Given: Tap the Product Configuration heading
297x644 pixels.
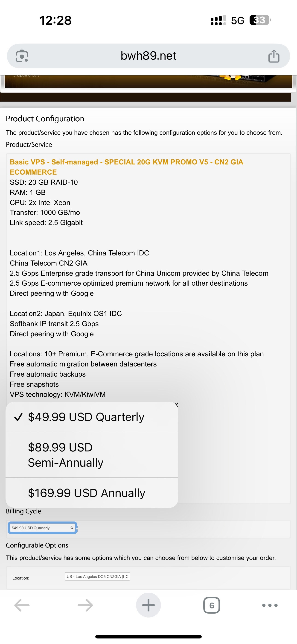Looking at the screenshot, I should (x=45, y=119).
